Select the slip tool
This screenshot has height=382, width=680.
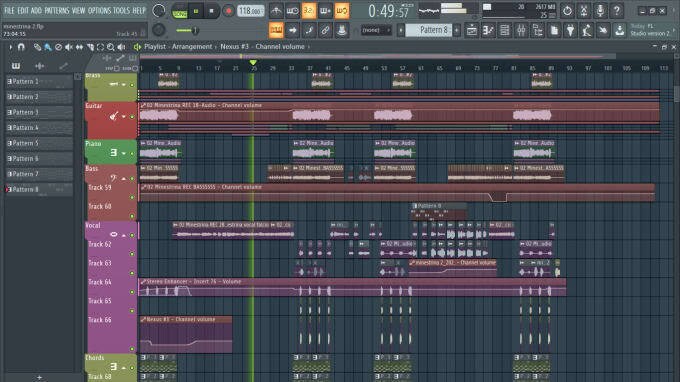[79, 47]
